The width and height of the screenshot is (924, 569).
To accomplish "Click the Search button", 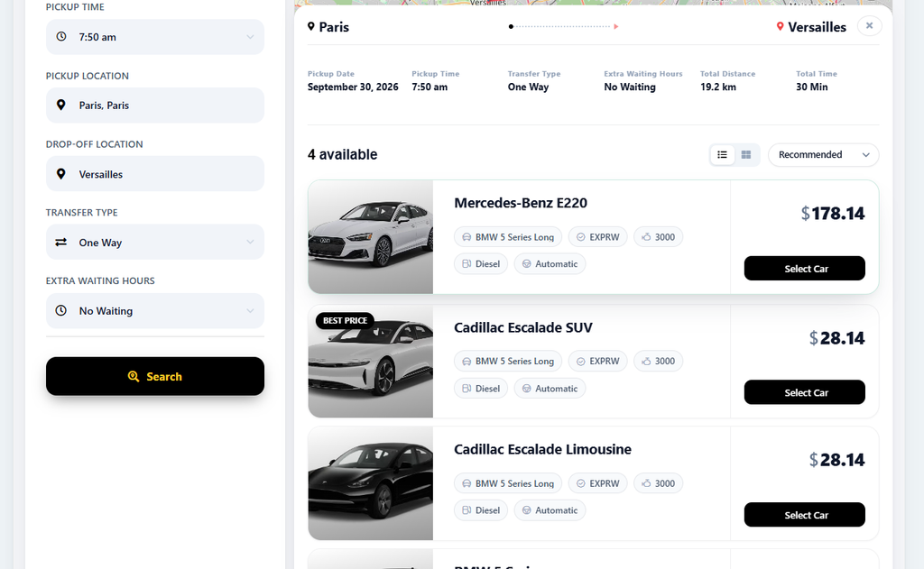I will point(155,376).
